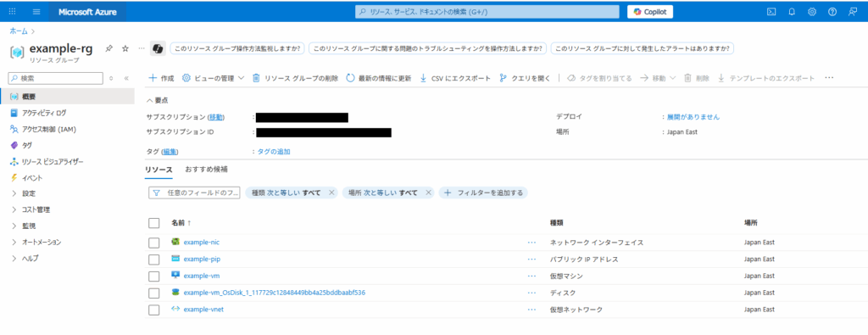The height and width of the screenshot is (335, 868).
Task: Click リソース グループの削除
Action: pos(295,78)
